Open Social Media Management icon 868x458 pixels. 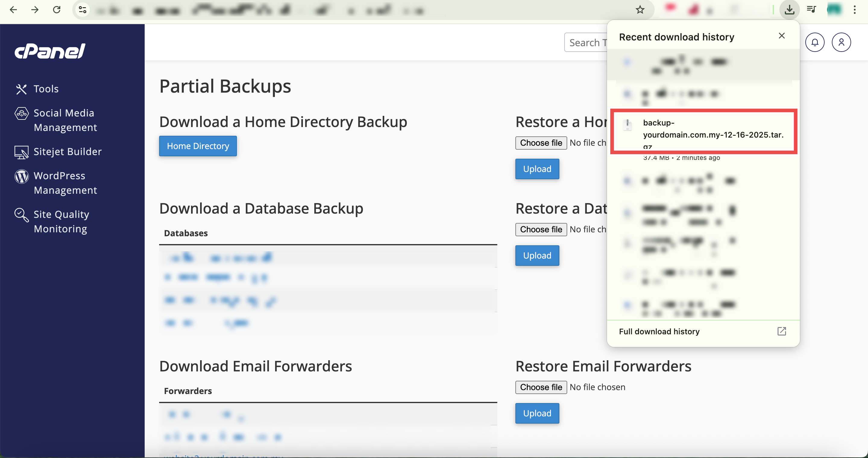click(21, 114)
